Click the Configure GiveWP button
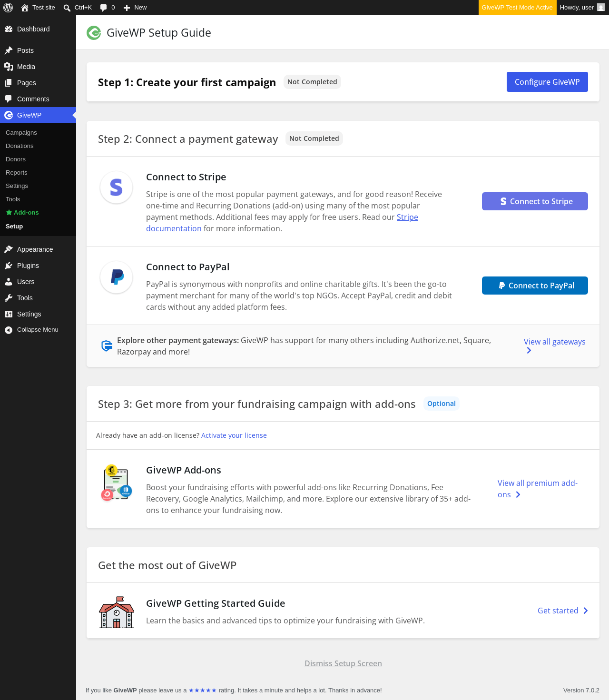Viewport: 609px width, 700px height. tap(547, 82)
